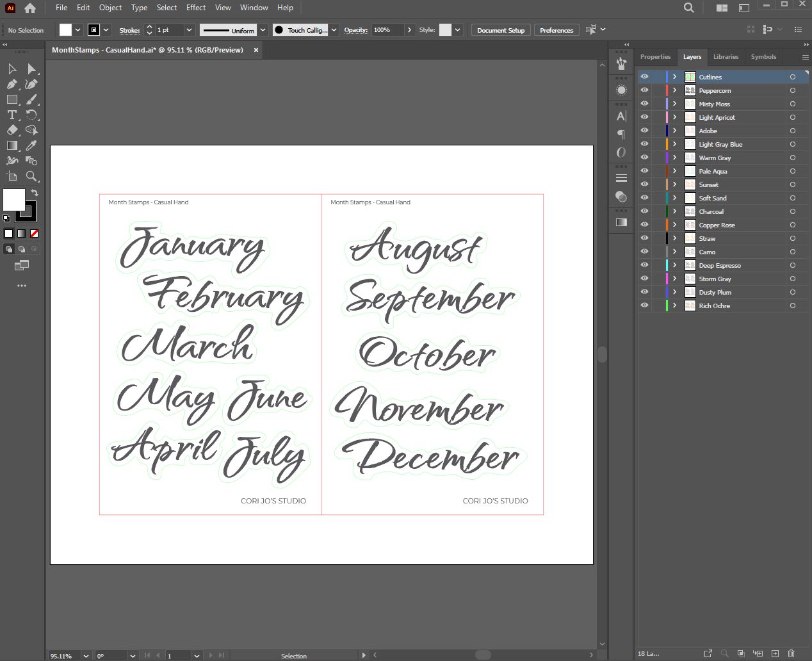Open the search icon in top bar
The width and height of the screenshot is (812, 661).
(x=689, y=8)
